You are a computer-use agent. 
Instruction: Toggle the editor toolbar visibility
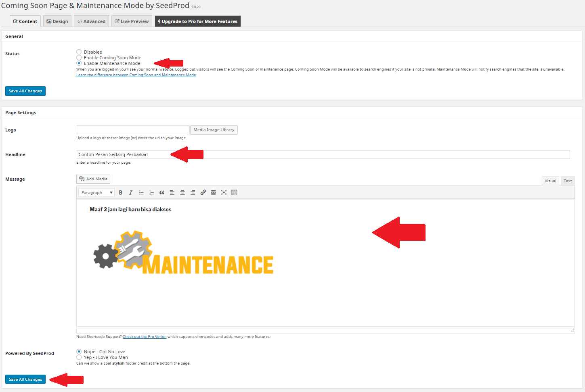pos(234,192)
